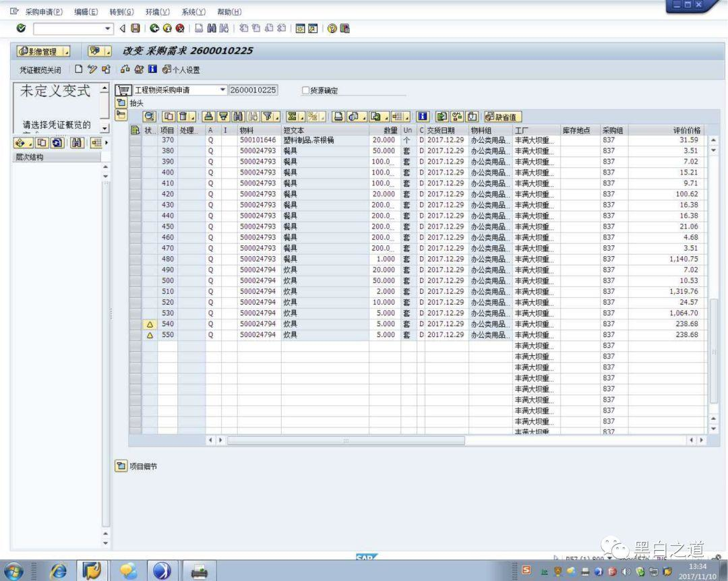Image resolution: width=728 pixels, height=581 pixels.
Task: Click the 个人设置 button
Action: tap(181, 69)
